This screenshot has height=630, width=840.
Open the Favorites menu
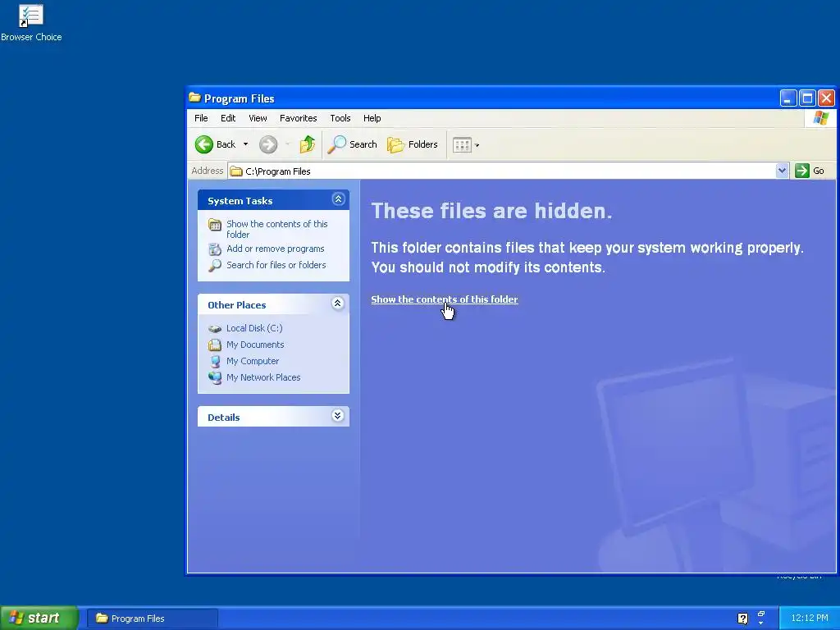(299, 118)
